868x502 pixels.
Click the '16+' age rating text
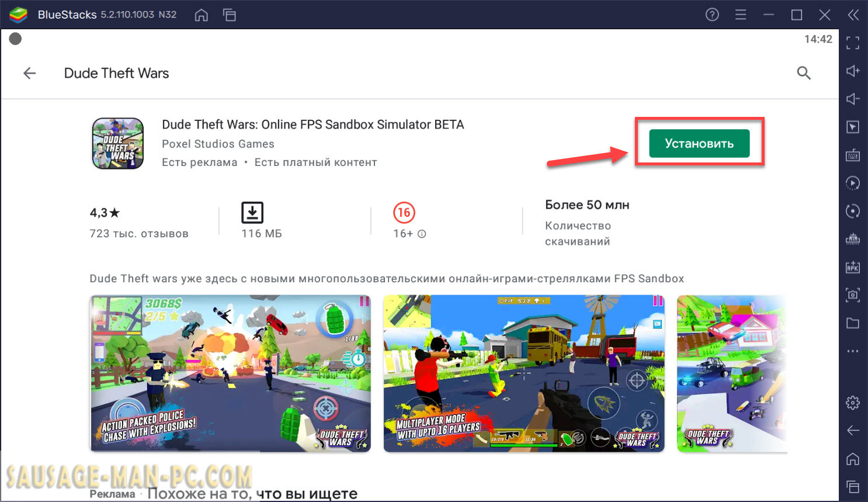[403, 234]
